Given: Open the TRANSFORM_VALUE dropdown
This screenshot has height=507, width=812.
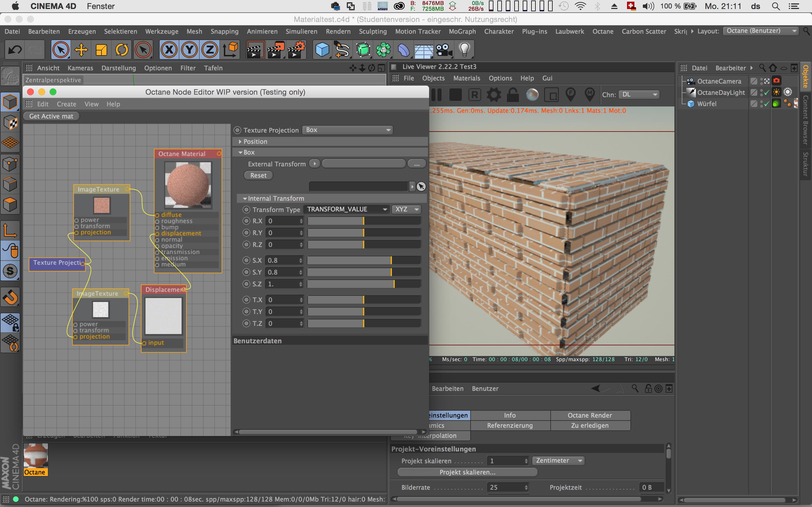Looking at the screenshot, I should coord(347,210).
